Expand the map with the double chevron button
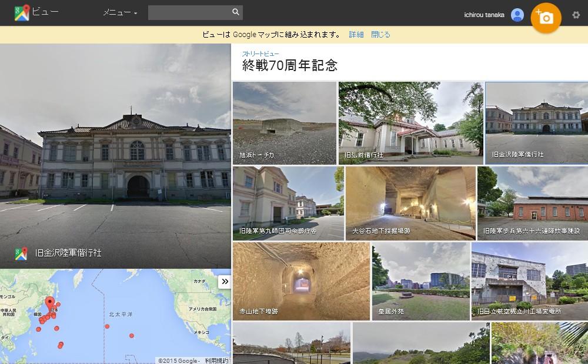The height and width of the screenshot is (364, 588). 224,282
